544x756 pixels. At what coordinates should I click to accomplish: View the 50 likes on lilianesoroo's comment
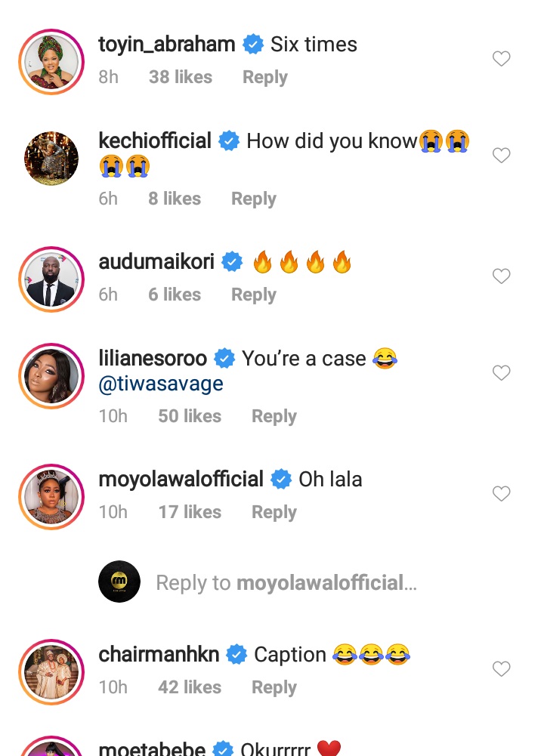pos(189,416)
